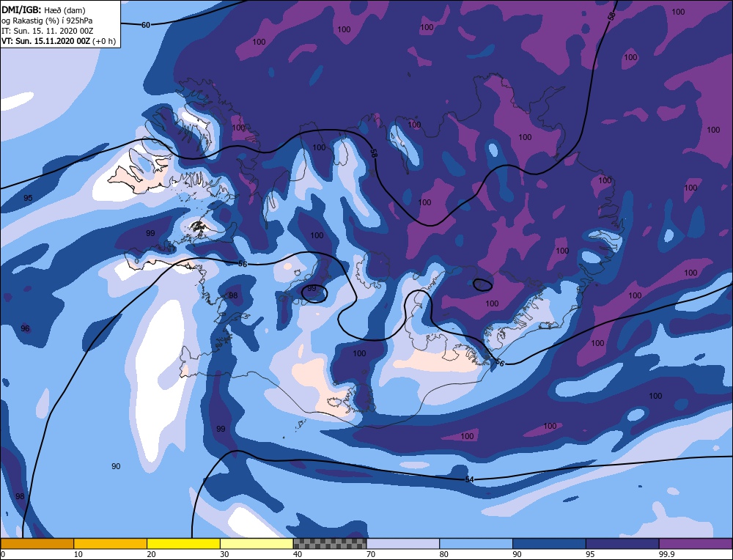Click the 'IT: Sun. 15. 11. 2020 00Z' line

[47, 31]
